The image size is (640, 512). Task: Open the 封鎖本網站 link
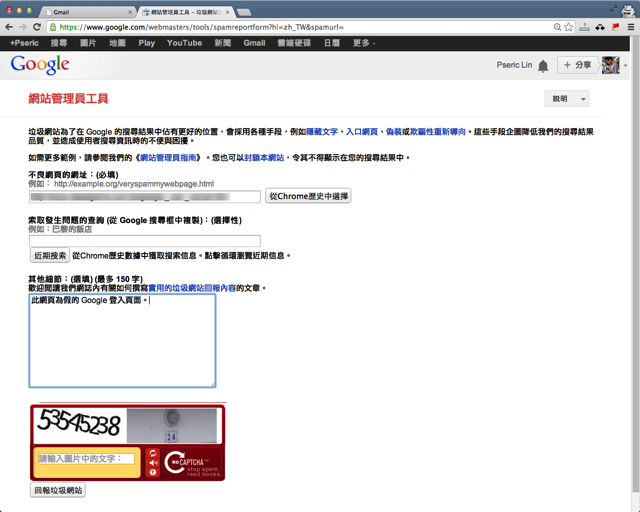[x=264, y=158]
